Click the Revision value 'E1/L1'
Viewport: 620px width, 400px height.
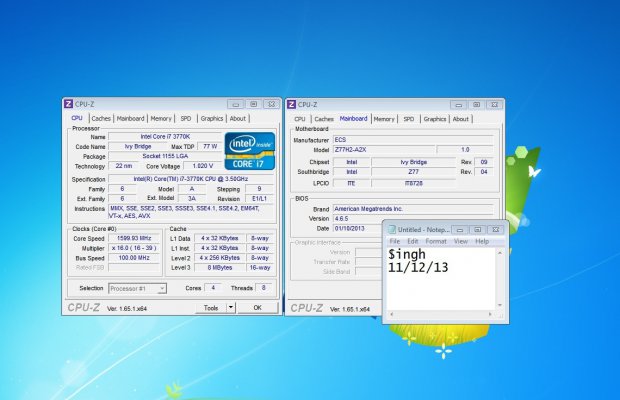pos(259,198)
